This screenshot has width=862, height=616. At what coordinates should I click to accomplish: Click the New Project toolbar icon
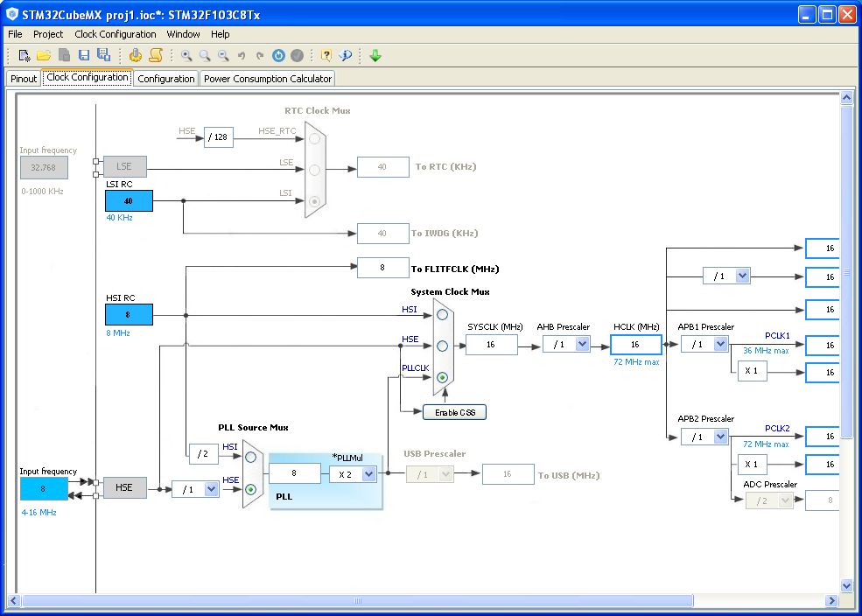(25, 55)
